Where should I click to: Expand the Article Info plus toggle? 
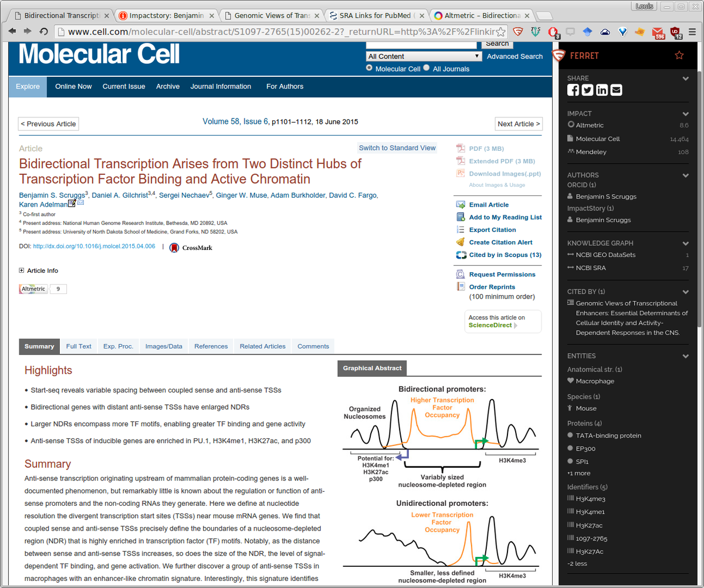22,271
